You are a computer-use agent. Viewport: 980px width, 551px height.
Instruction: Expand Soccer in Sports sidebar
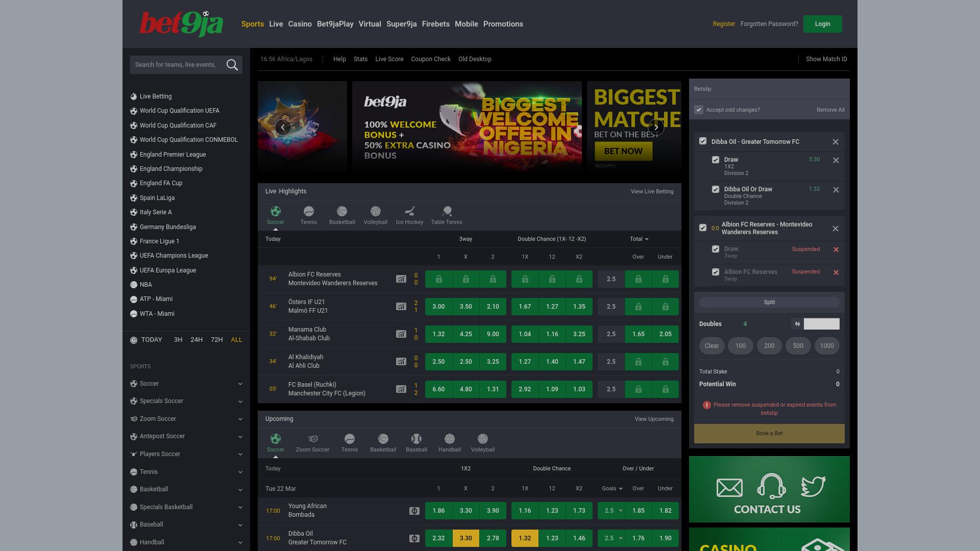coord(186,384)
